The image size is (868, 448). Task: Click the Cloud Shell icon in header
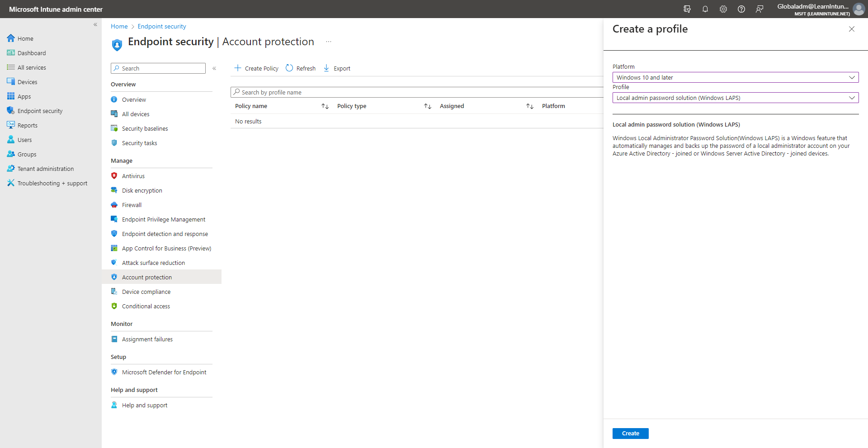point(687,9)
